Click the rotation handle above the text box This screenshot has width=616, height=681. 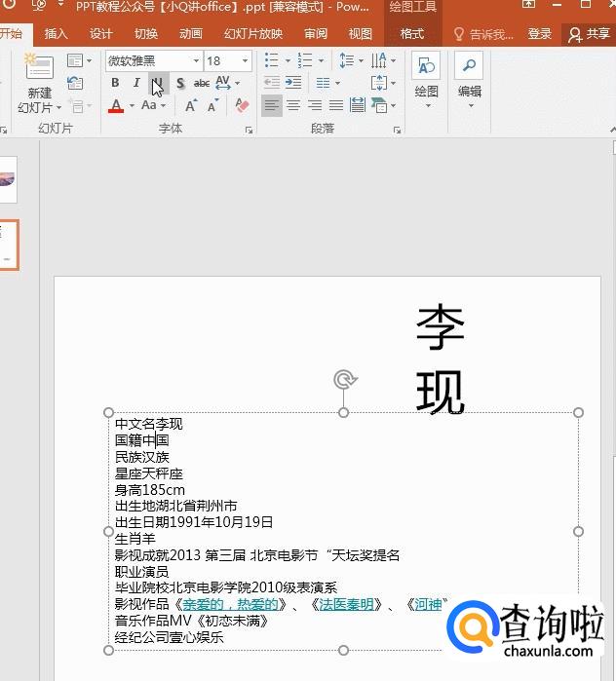coord(343,379)
